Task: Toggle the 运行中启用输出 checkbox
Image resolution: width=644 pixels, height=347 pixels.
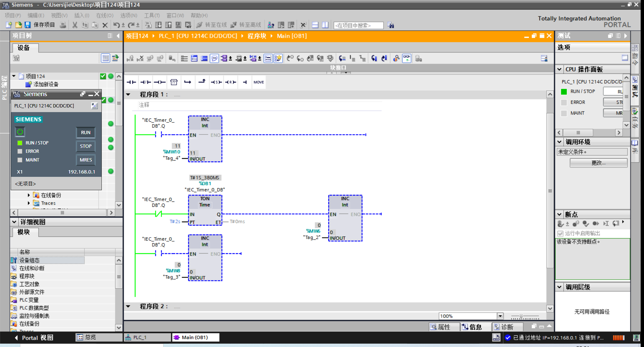Action: coord(561,233)
